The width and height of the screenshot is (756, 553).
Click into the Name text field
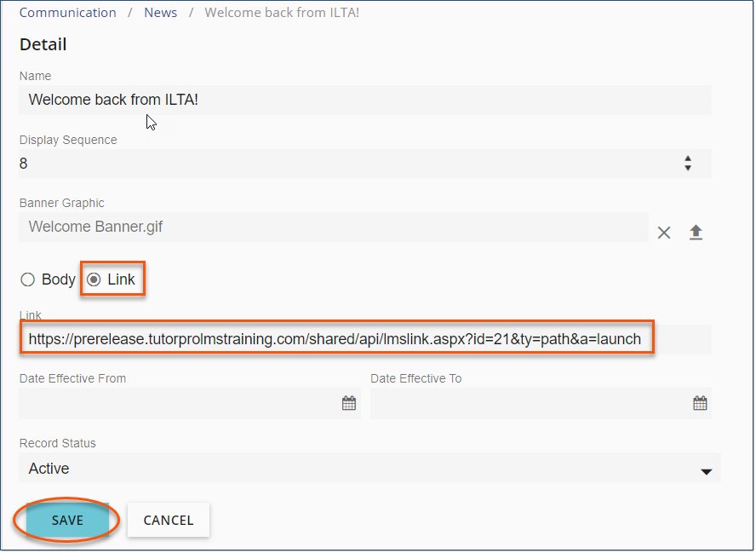[364, 100]
